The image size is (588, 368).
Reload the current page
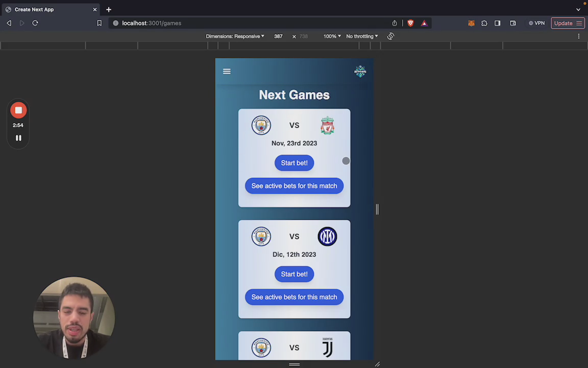(x=35, y=24)
